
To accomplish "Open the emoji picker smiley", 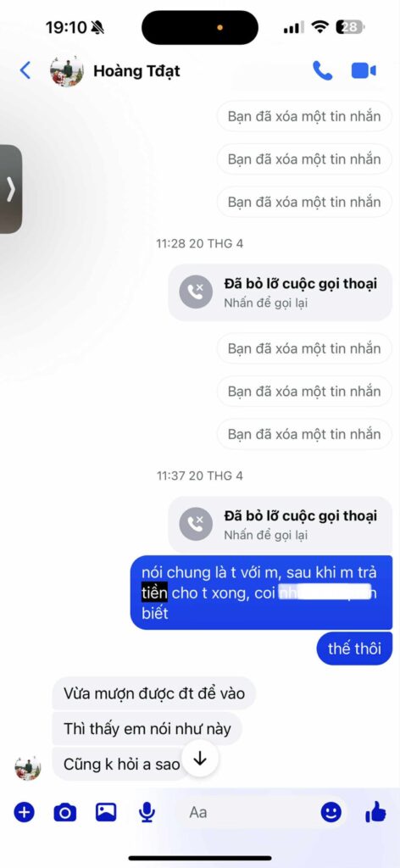I will click(x=331, y=812).
